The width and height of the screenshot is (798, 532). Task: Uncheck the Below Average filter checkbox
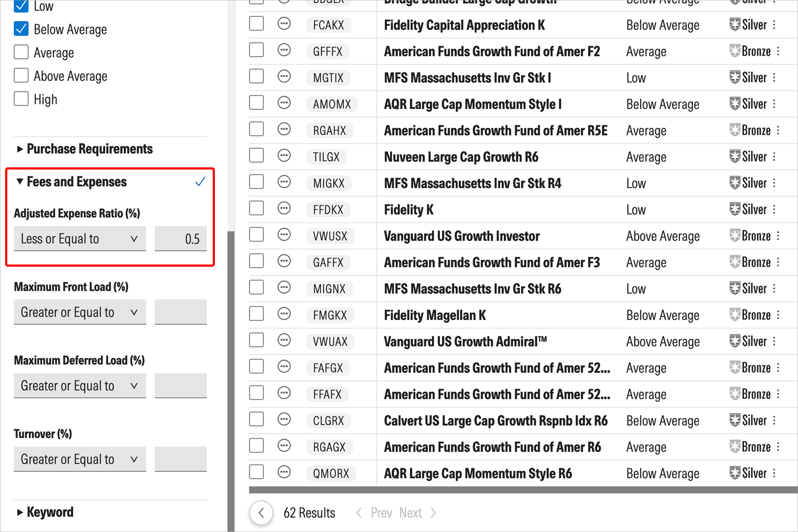(21, 29)
